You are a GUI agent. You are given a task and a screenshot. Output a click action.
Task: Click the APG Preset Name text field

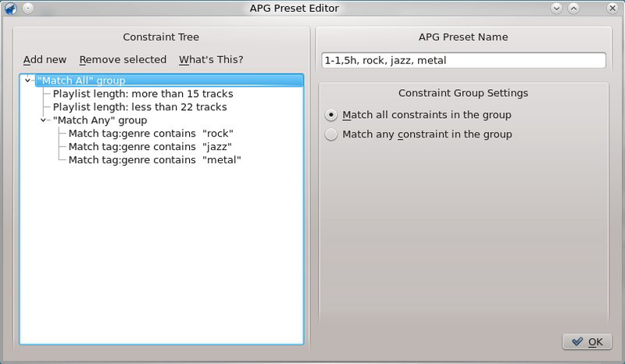463,60
